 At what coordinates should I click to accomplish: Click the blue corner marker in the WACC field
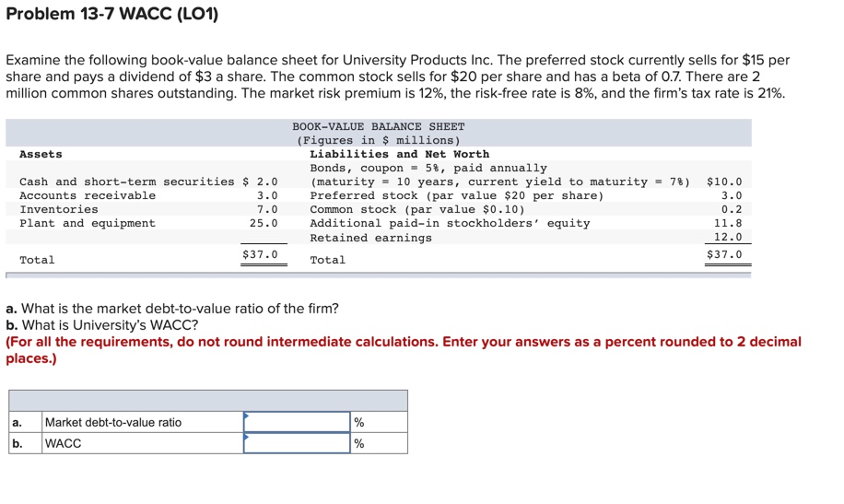point(247,437)
